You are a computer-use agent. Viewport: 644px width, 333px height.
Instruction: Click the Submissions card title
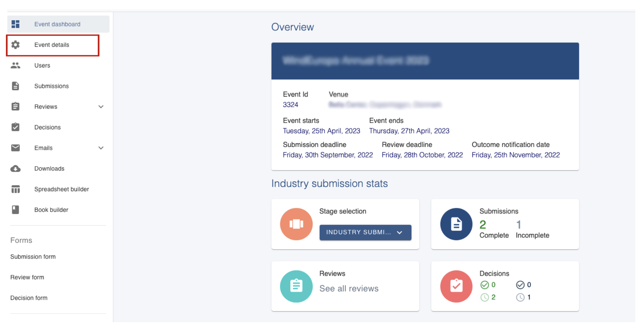tap(499, 211)
